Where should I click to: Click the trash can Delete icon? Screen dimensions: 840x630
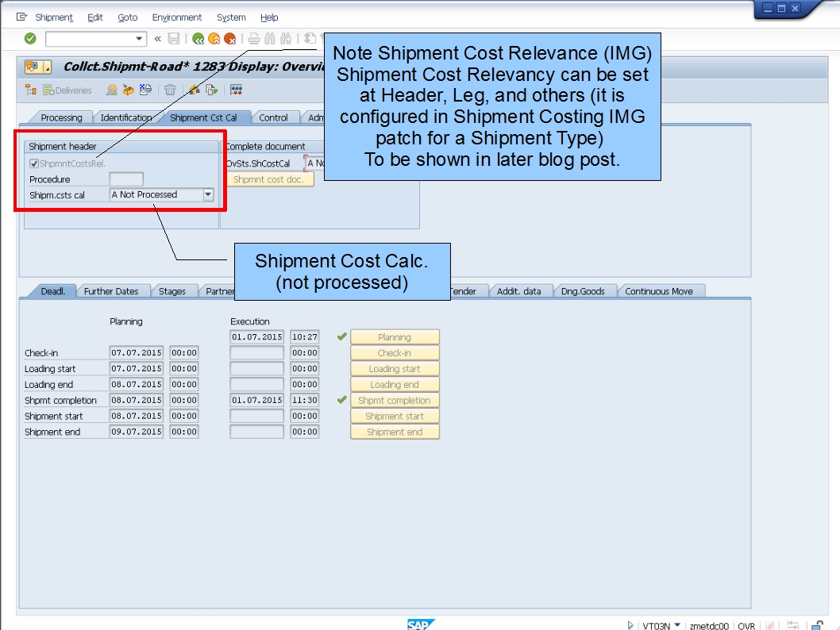click(170, 90)
